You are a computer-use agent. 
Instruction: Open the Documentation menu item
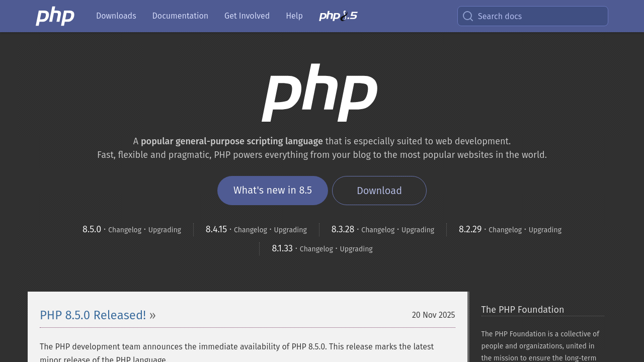[180, 15]
